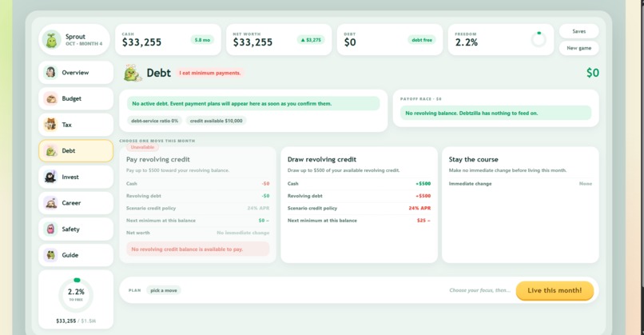Click the Overview penguin icon
Image resolution: width=644 pixels, height=335 pixels.
tap(50, 72)
